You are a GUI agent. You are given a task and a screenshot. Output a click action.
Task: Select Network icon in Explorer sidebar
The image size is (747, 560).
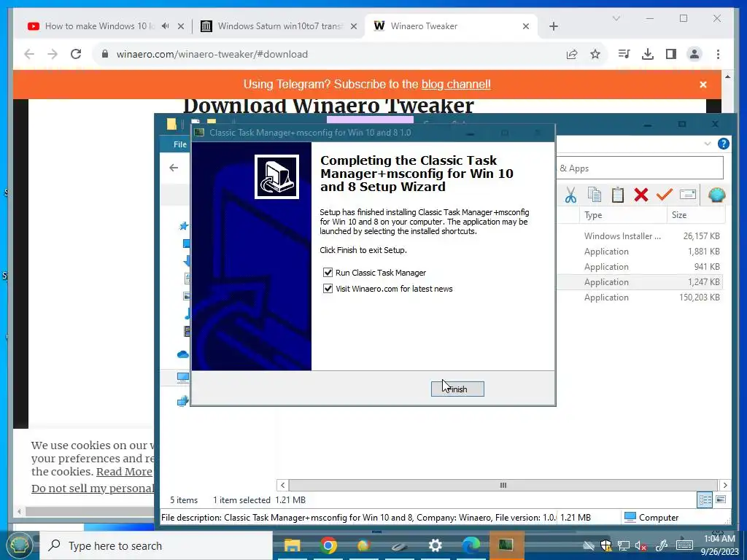point(183,402)
